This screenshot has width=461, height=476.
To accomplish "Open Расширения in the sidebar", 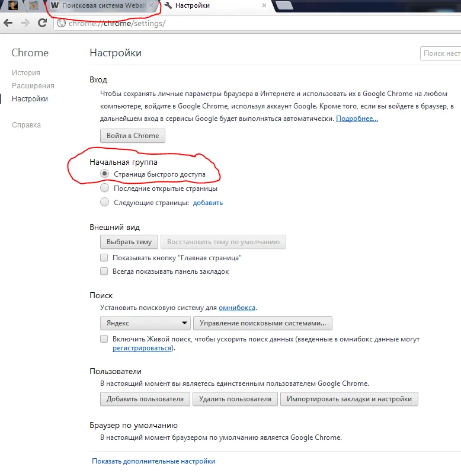I will [33, 85].
